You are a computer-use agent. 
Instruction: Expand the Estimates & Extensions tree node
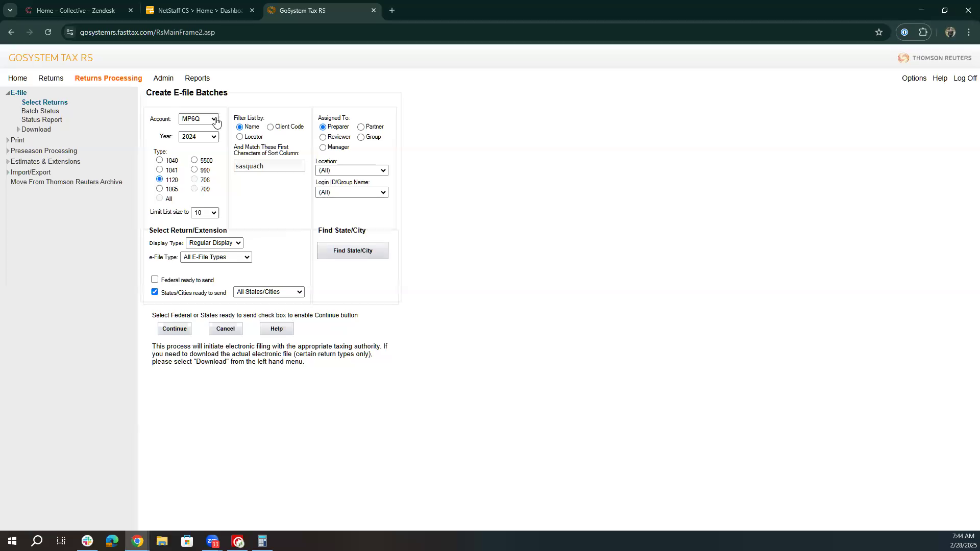(8, 162)
